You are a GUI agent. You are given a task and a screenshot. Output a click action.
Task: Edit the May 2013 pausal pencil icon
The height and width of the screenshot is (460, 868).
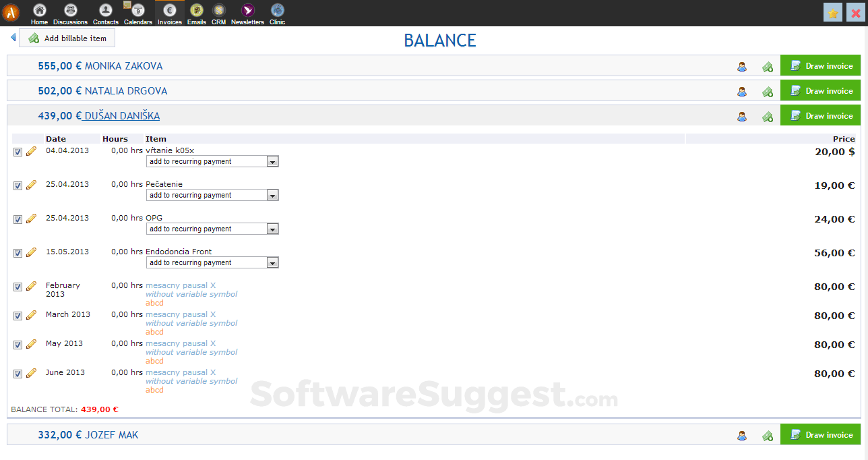(x=31, y=344)
